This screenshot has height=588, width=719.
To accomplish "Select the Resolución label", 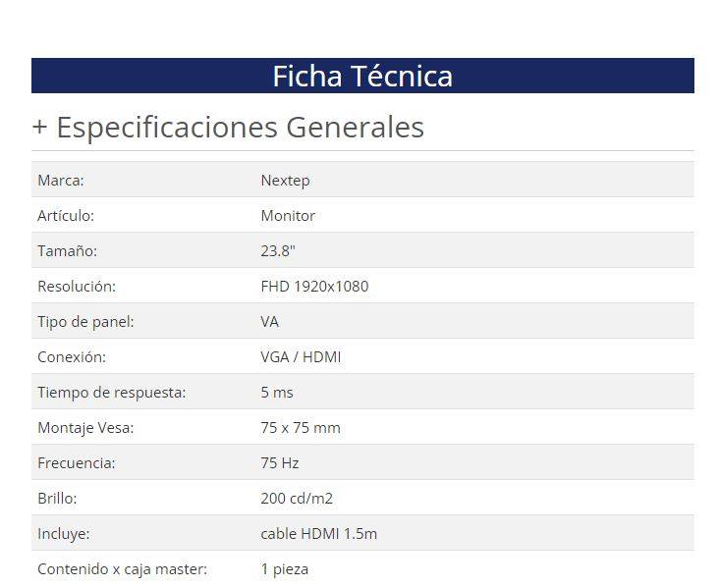I will click(77, 287).
